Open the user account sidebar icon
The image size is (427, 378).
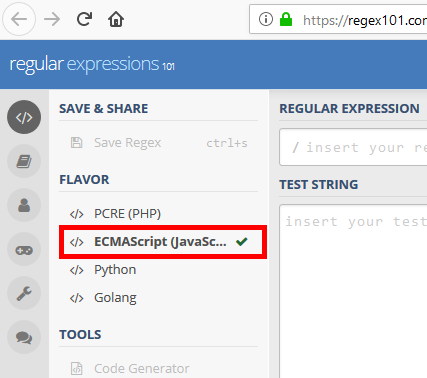(24, 205)
